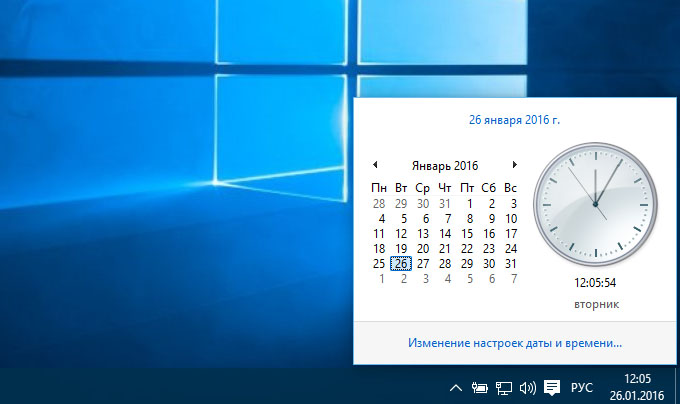The width and height of the screenshot is (680, 404).
Task: Show hidden tray icons with the chevron
Action: point(455,388)
